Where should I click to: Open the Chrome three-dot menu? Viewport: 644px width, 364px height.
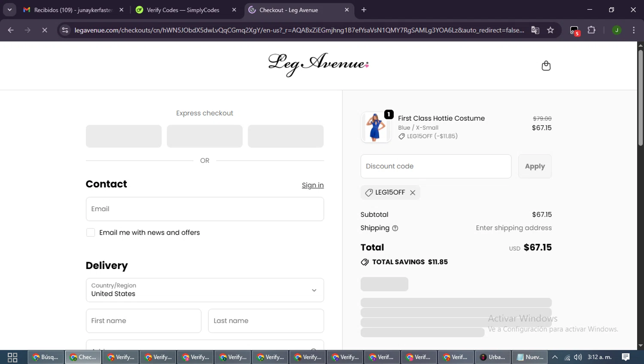634,30
